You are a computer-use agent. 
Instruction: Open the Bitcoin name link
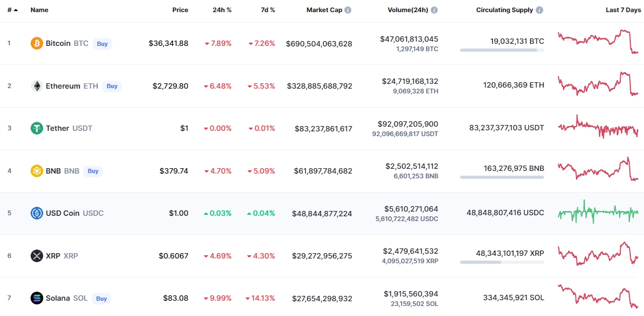[x=58, y=43]
